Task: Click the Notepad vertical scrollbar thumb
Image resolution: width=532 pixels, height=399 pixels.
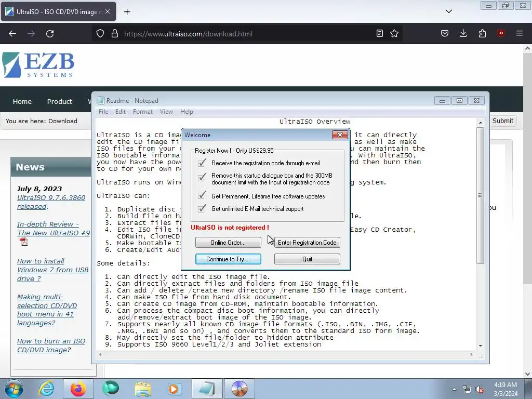Action: (x=480, y=195)
